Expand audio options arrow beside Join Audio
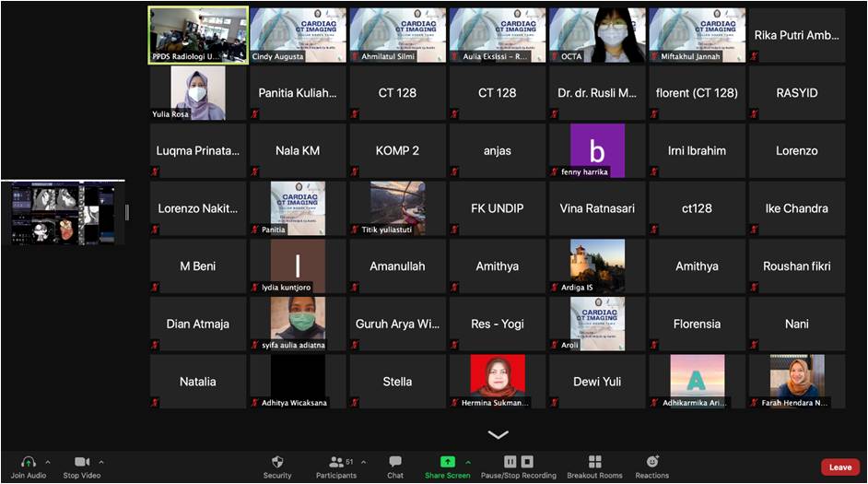868x484 pixels. 48,462
